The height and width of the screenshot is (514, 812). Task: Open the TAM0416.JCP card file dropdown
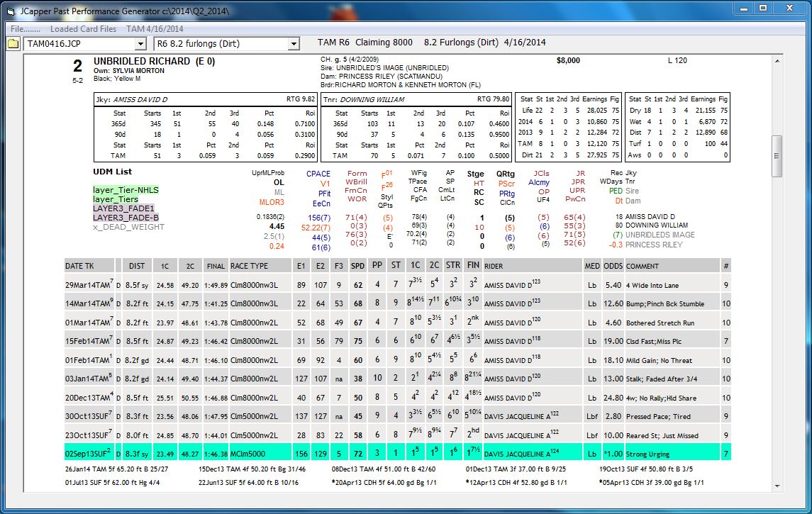140,44
